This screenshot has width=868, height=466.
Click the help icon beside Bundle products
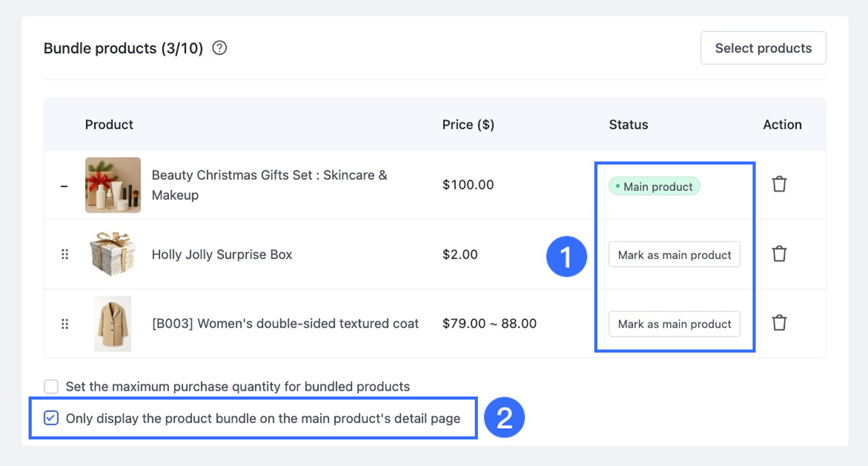click(220, 48)
